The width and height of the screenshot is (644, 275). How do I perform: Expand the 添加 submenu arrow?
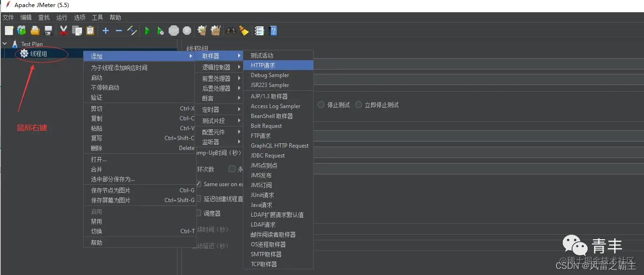click(x=191, y=56)
